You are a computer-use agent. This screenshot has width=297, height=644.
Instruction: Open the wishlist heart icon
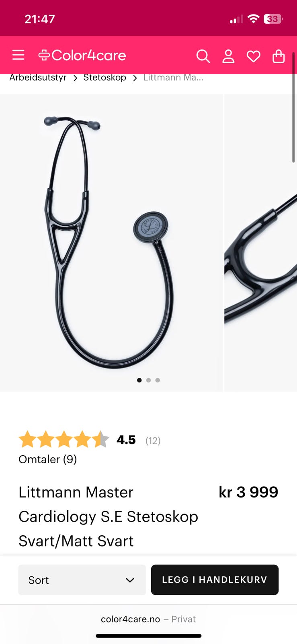(253, 56)
